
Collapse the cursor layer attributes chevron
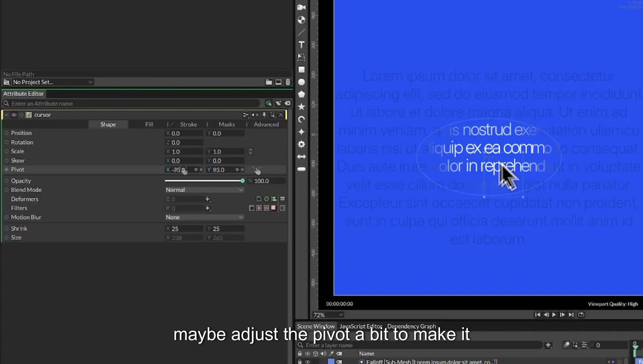click(x=6, y=115)
